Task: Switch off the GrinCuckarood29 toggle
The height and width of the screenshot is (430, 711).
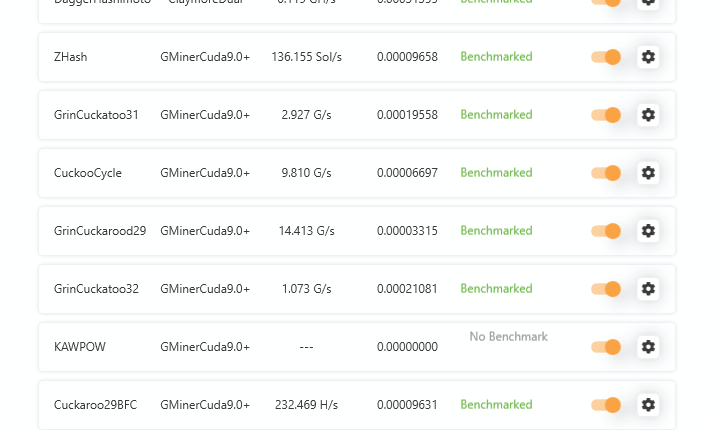Action: (x=606, y=231)
